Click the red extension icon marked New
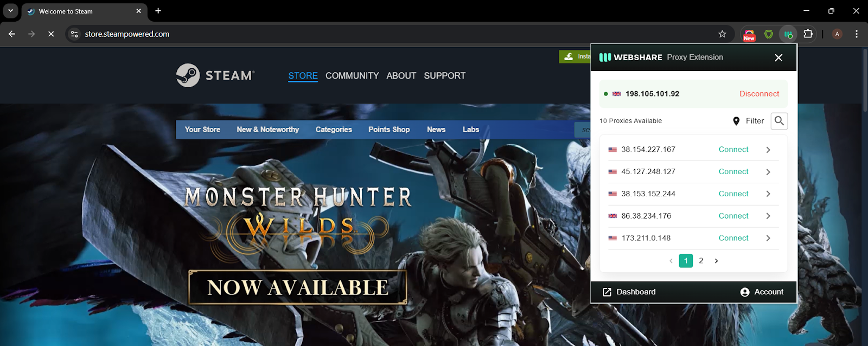The width and height of the screenshot is (868, 346). coord(749,35)
